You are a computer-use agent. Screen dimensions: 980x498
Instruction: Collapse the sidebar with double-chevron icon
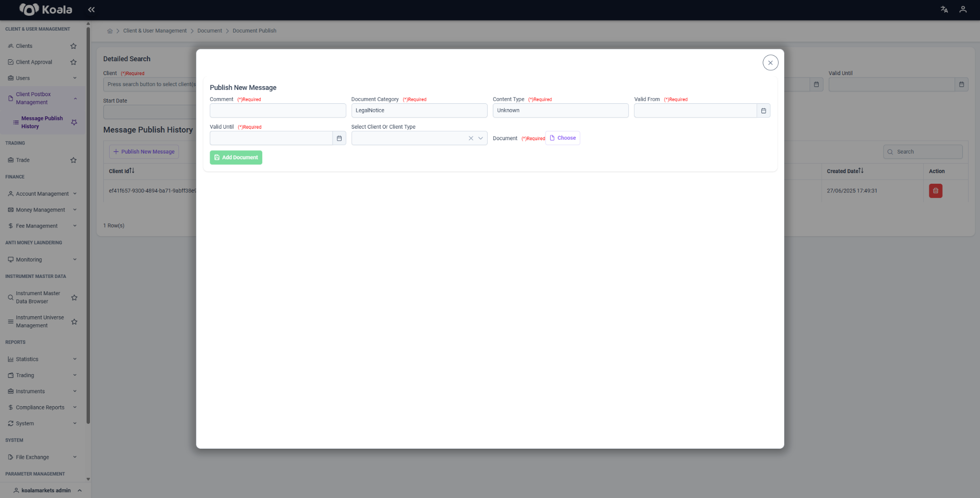coord(91,10)
